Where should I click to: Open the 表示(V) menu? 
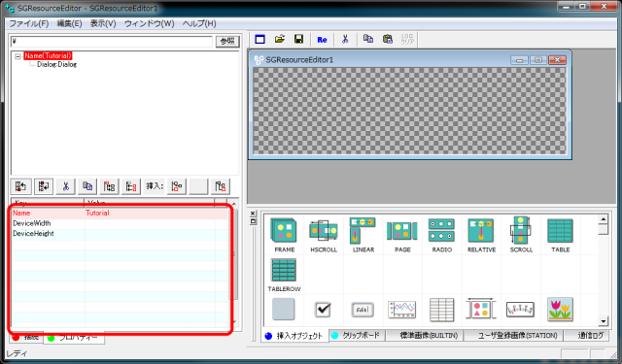(103, 23)
